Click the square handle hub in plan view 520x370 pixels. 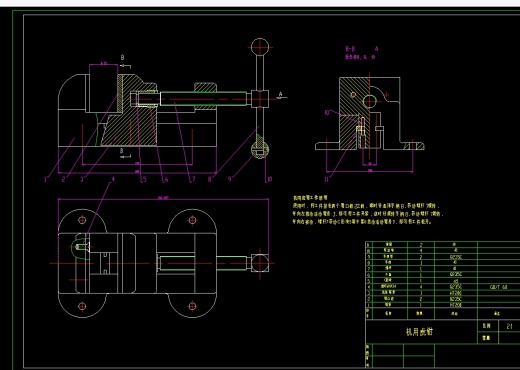tap(260, 263)
